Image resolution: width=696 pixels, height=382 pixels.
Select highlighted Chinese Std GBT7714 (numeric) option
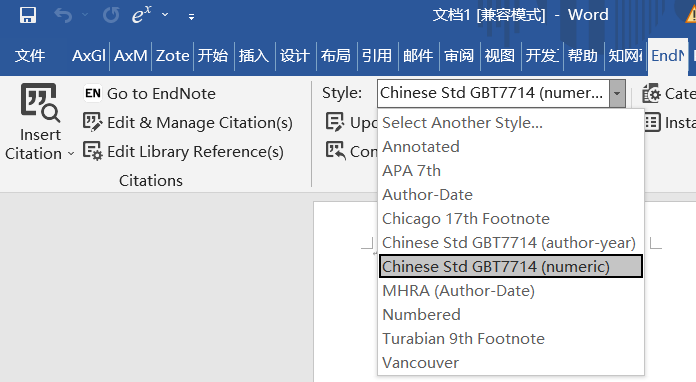(511, 266)
